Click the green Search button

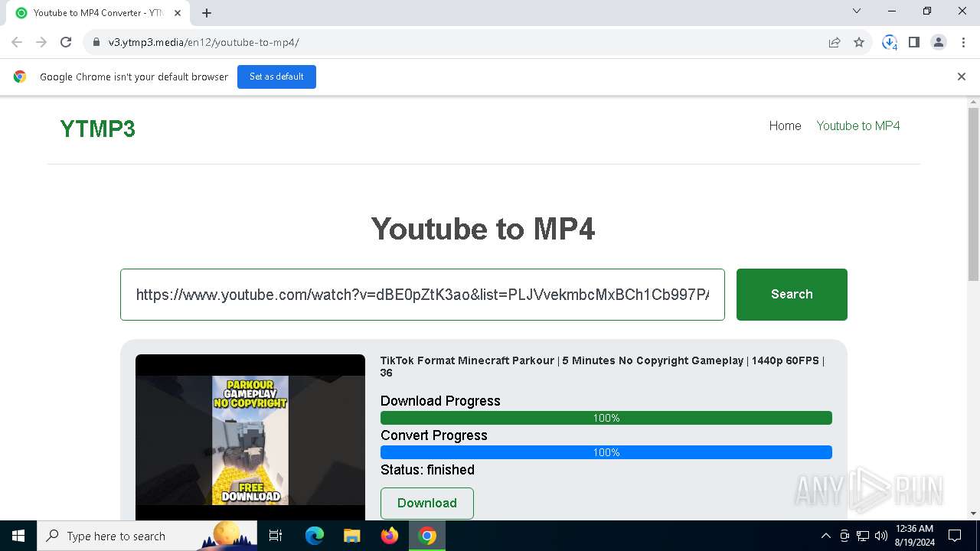pyautogui.click(x=792, y=295)
